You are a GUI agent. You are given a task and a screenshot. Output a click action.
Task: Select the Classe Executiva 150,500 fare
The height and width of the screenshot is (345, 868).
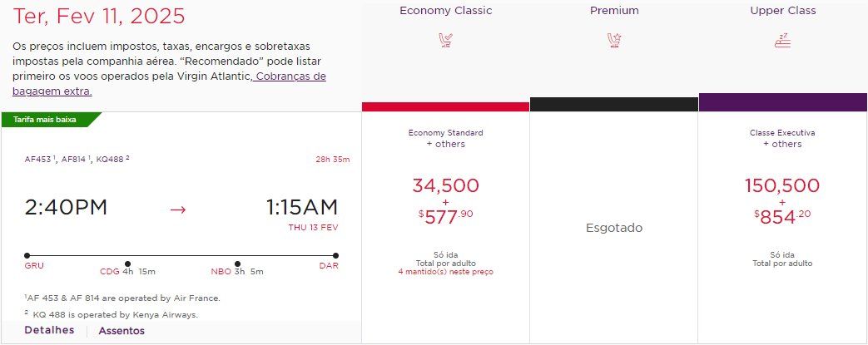click(782, 228)
